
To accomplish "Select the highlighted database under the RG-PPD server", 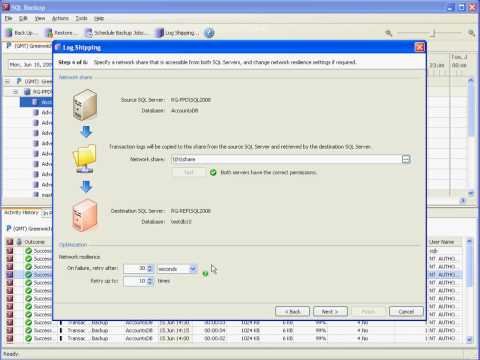I will click(37, 102).
